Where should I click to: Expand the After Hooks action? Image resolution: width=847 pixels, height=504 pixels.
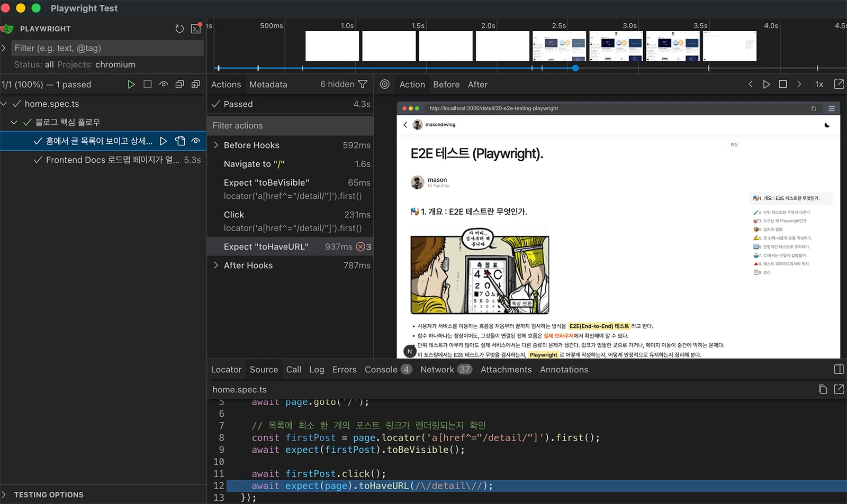[x=216, y=265]
